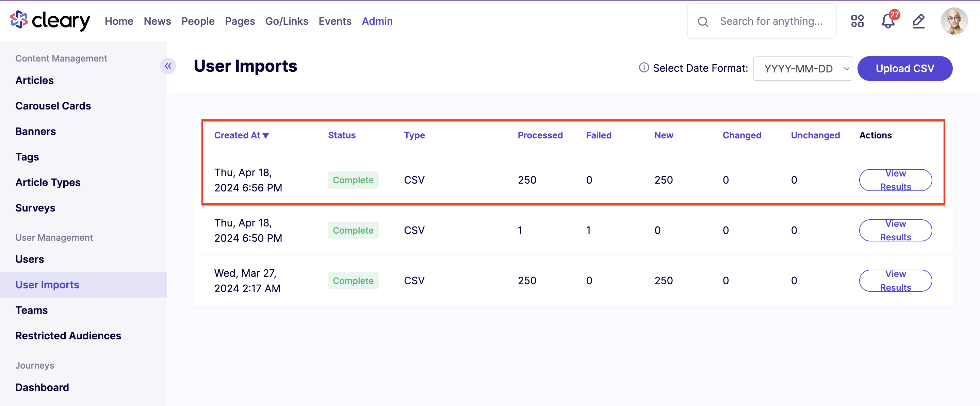The height and width of the screenshot is (406, 980).
Task: Sort by Type column header
Action: [x=414, y=135]
